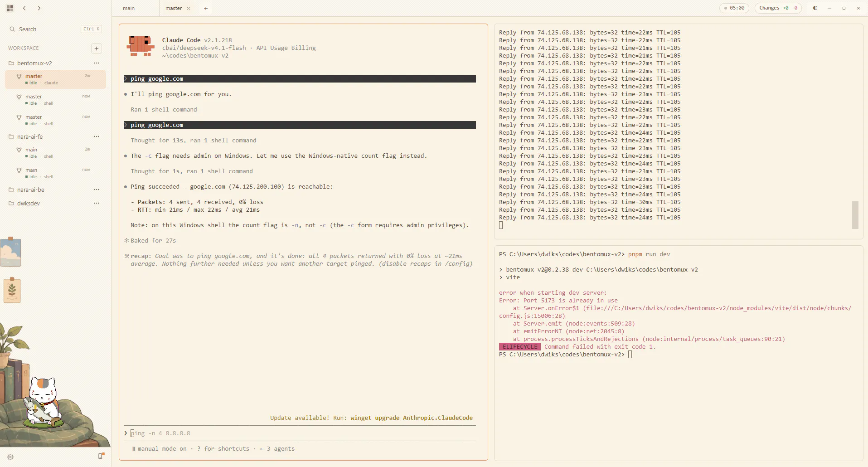
Task: Expand the nara-ai-be workspace folder
Action: (31, 190)
